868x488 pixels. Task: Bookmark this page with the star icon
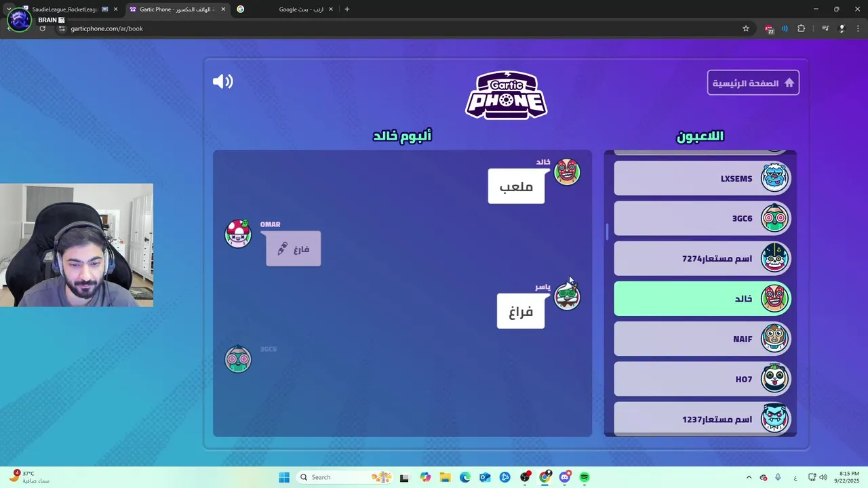[746, 28]
